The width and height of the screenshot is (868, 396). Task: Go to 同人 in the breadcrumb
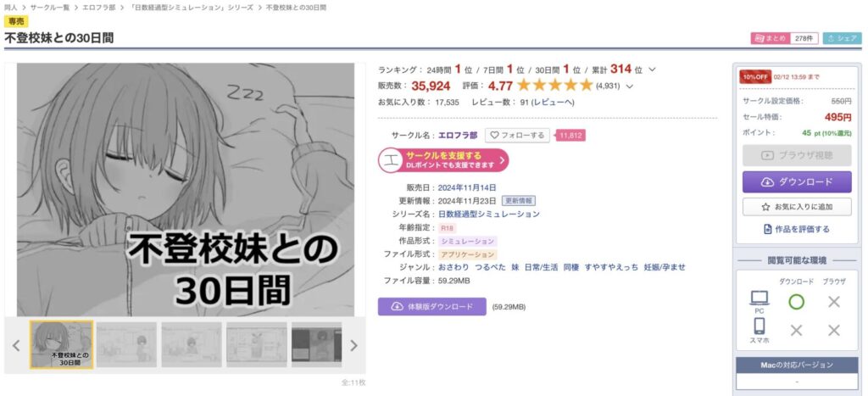click(x=10, y=8)
